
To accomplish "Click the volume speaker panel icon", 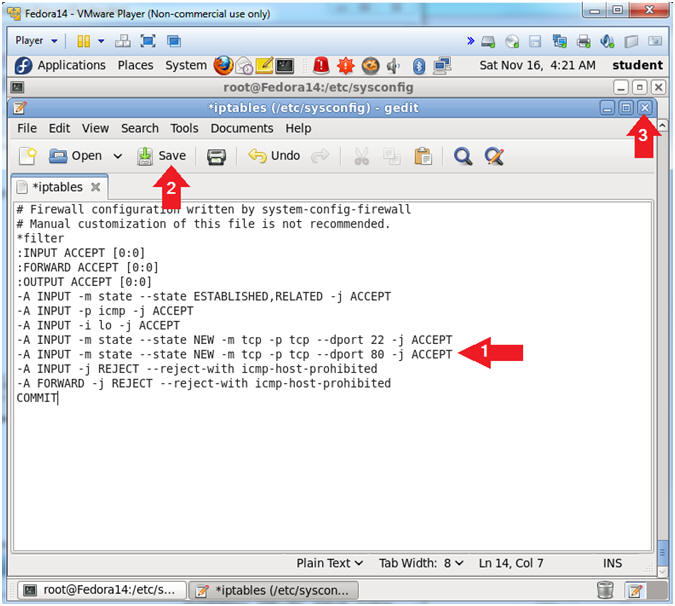I will tap(393, 66).
